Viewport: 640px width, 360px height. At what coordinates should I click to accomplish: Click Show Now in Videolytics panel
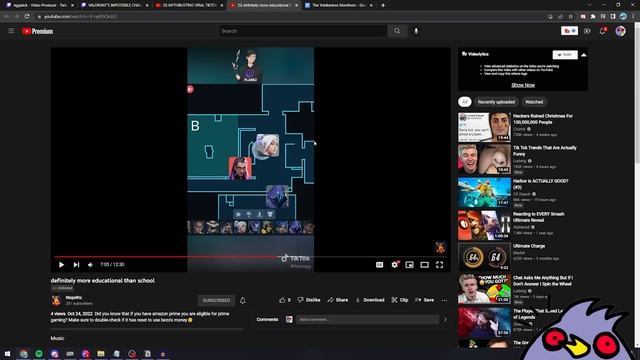tap(523, 85)
